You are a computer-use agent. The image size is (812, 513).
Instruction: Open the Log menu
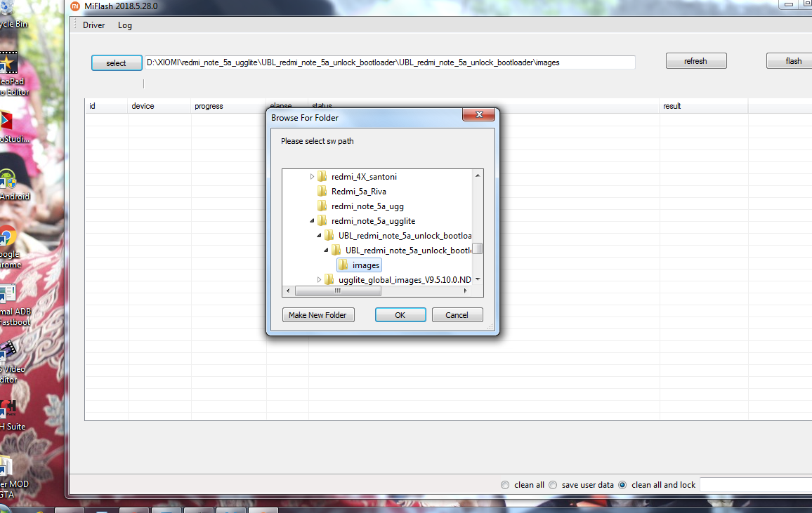125,25
